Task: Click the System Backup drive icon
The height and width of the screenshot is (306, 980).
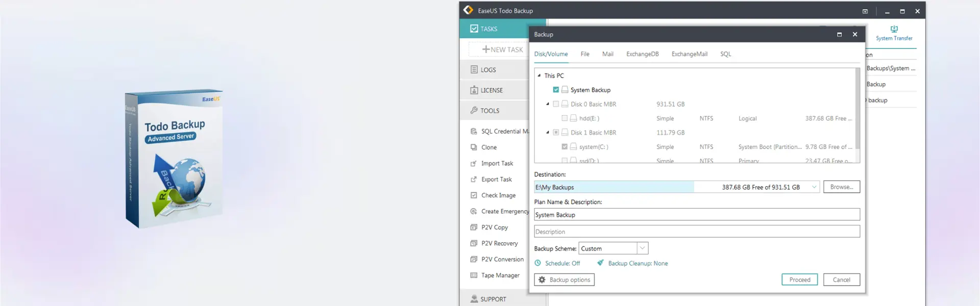Action: pos(565,90)
